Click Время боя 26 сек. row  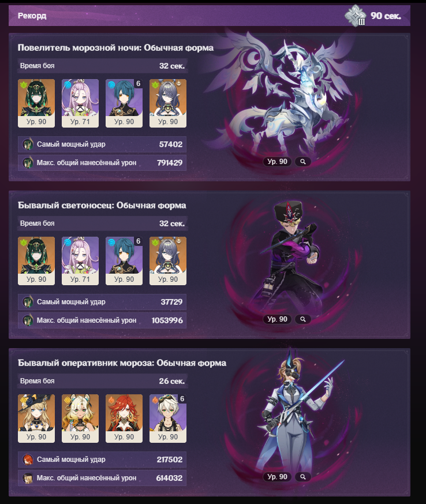102,381
